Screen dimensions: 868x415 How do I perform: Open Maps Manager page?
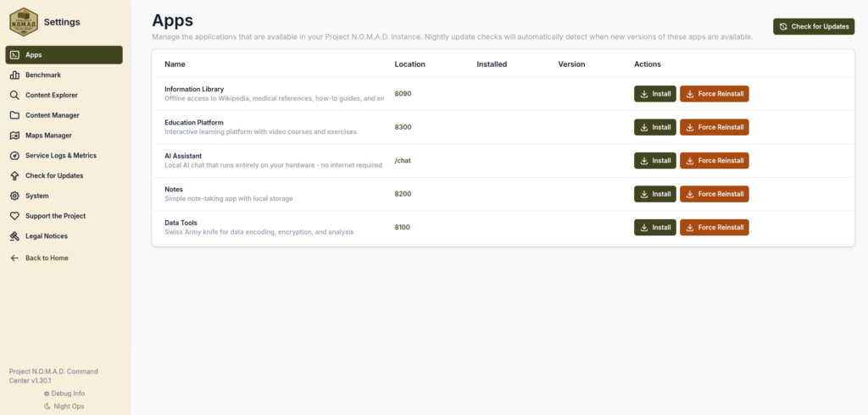click(x=64, y=135)
